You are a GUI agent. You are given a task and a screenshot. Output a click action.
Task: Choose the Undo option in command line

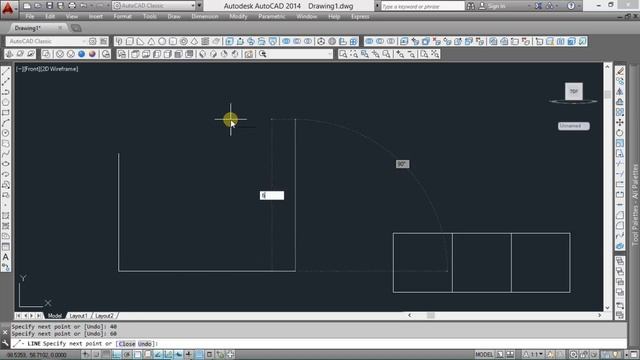click(144, 344)
